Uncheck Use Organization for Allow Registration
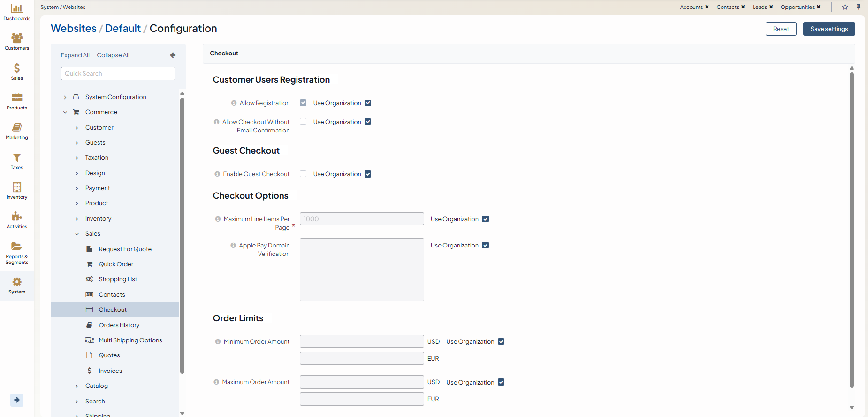 point(368,103)
